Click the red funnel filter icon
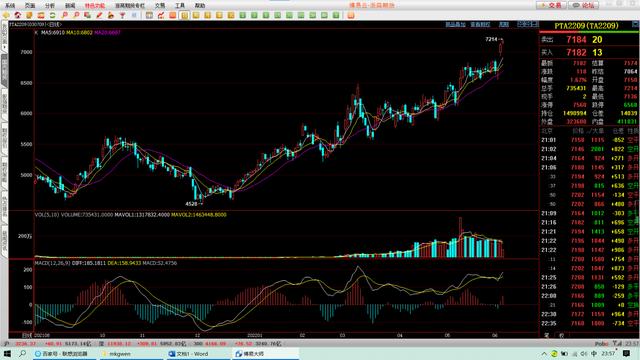 pyautogui.click(x=122, y=15)
